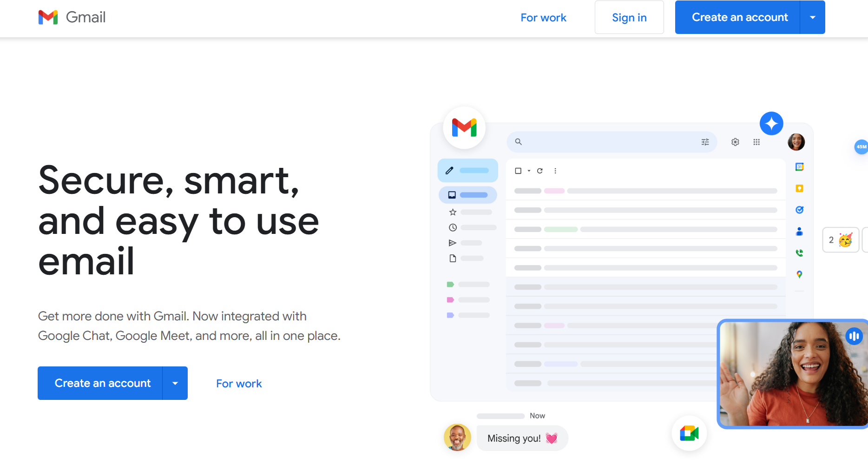This screenshot has height=465, width=868.
Task: Open the settings gear icon in mock inbox
Action: coord(735,142)
